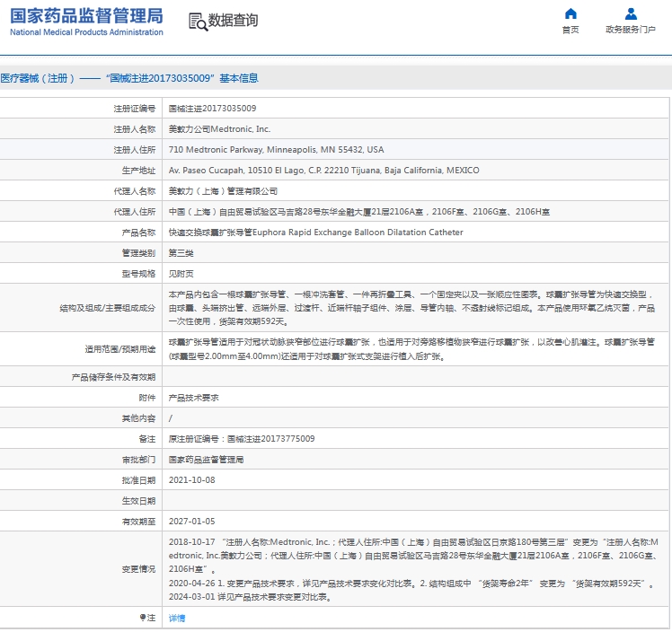This screenshot has height=632, width=672.
Task: Select 产品技术要求 attachment value
Action: tap(193, 398)
